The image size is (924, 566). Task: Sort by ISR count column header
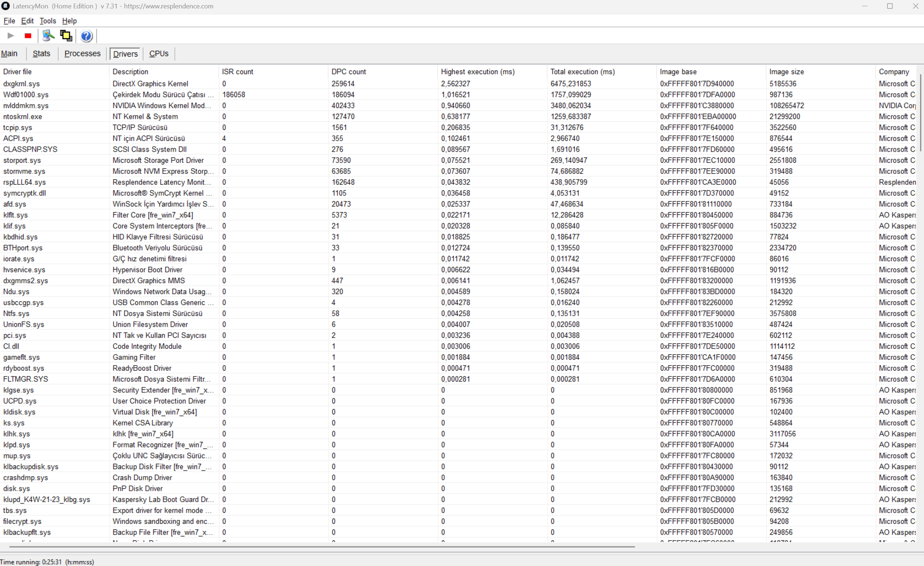point(237,71)
